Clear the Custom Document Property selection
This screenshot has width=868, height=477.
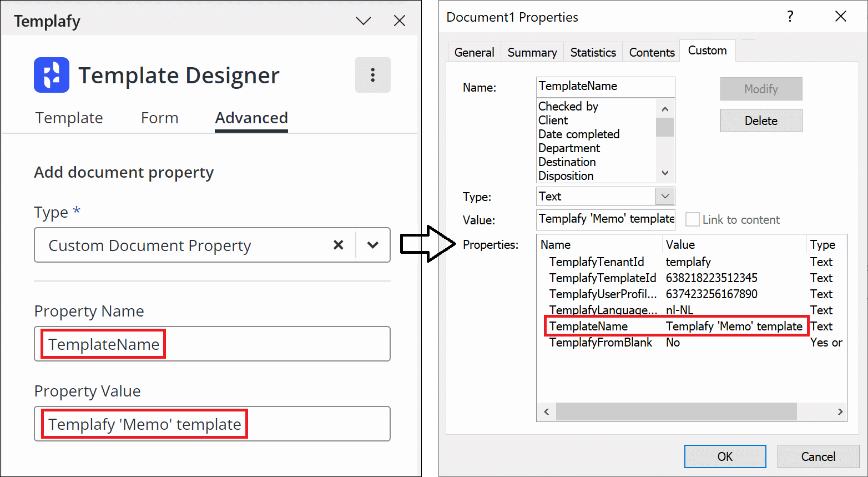pos(338,245)
